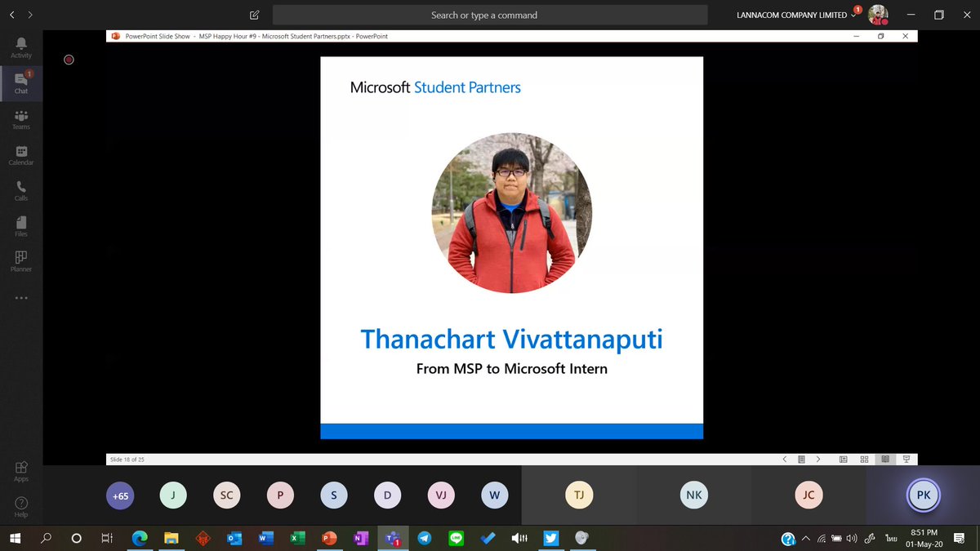Screen dimensions: 980x551
Task: Start Slide Show from PowerPoint status bar
Action: pos(906,460)
